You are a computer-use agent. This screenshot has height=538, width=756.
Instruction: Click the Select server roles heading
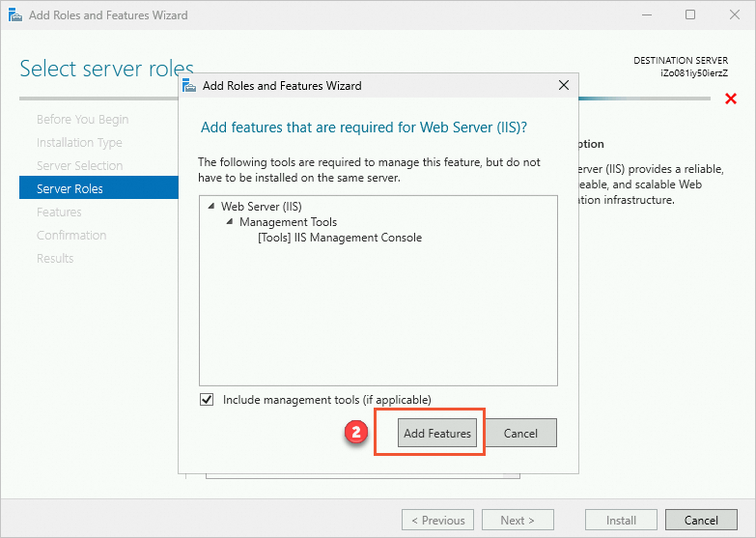tap(106, 69)
